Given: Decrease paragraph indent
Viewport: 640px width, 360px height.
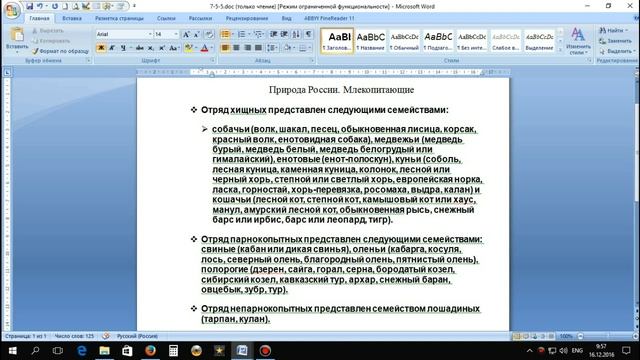Looking at the screenshot, I should click(x=273, y=34).
